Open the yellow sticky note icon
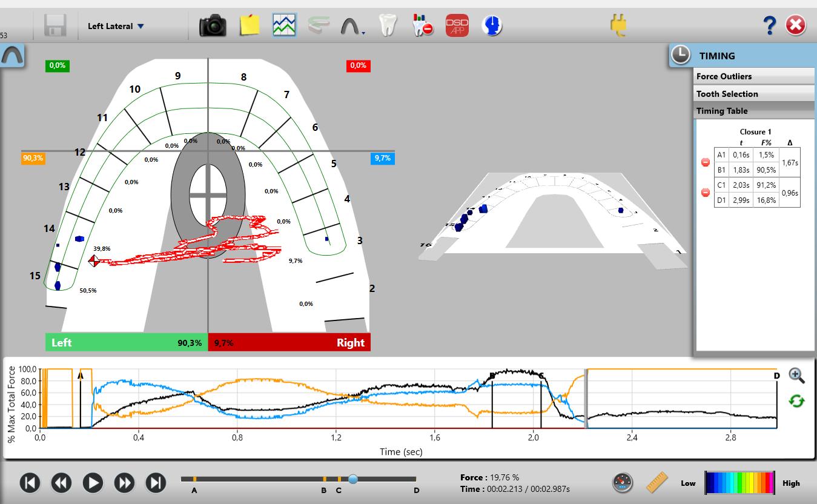Image resolution: width=817 pixels, height=504 pixels. coord(250,25)
